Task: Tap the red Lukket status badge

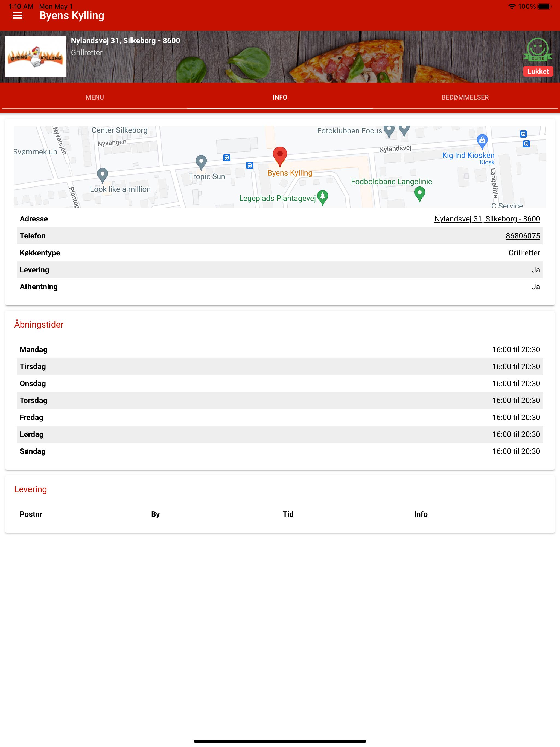Action: click(x=538, y=71)
